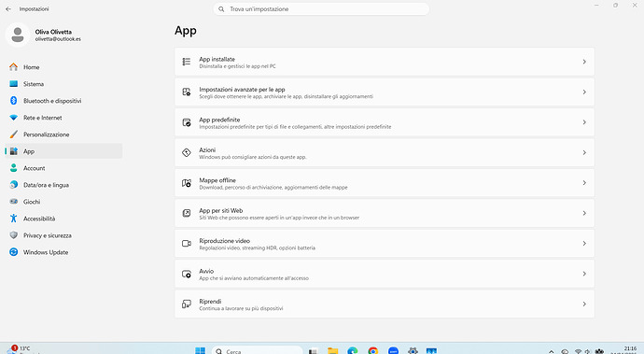The height and width of the screenshot is (354, 644).
Task: Expand the Riproduzione video row chevron
Action: 584,244
